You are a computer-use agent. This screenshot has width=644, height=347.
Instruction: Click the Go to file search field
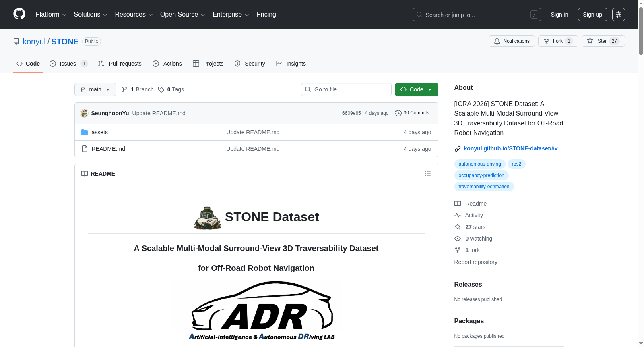coord(346,89)
